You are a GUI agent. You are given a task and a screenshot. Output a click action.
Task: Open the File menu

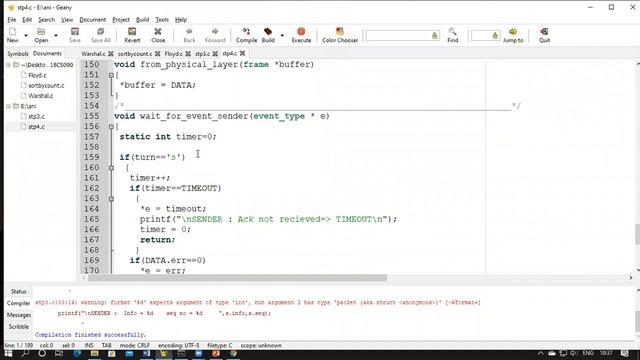click(x=11, y=20)
